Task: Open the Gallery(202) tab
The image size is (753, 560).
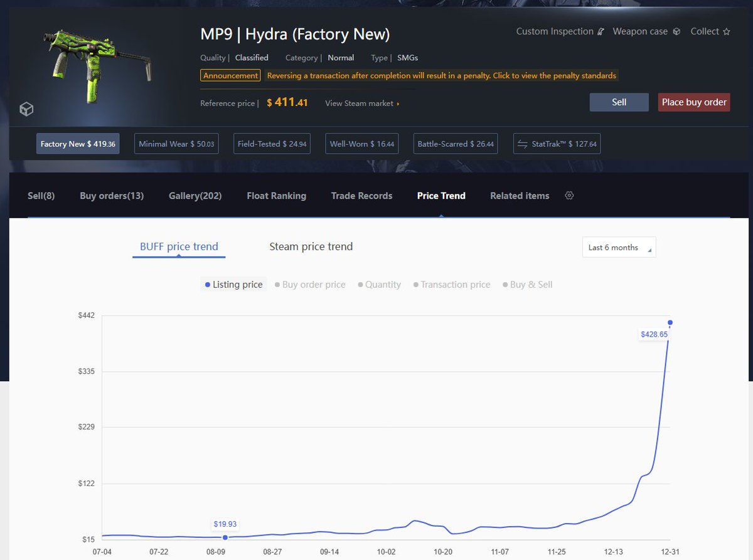Action: [x=195, y=196]
